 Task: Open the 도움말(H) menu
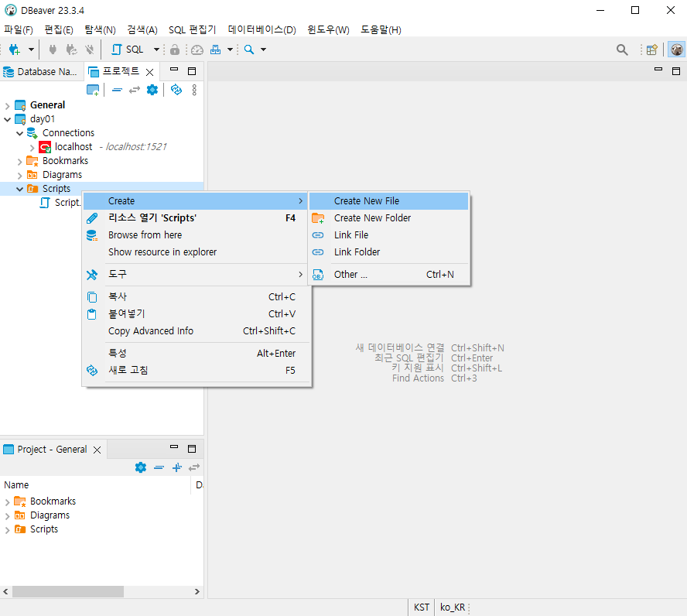click(x=381, y=29)
